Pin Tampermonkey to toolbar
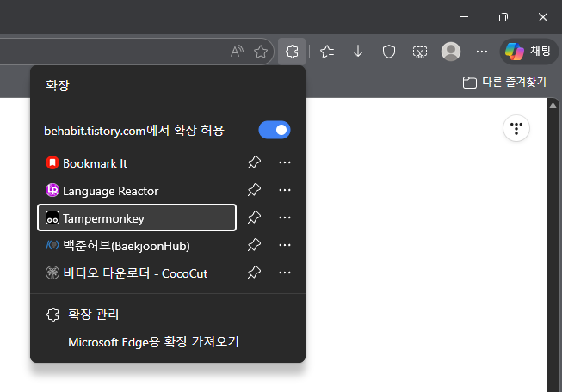 [254, 217]
